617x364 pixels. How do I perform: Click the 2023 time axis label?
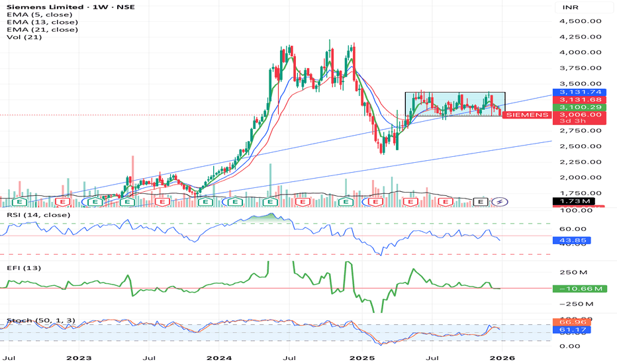79,358
